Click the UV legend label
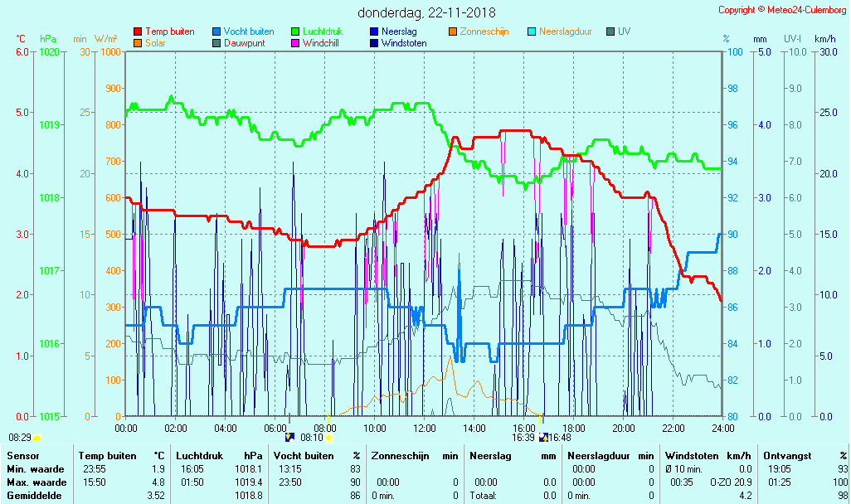 pos(624,31)
